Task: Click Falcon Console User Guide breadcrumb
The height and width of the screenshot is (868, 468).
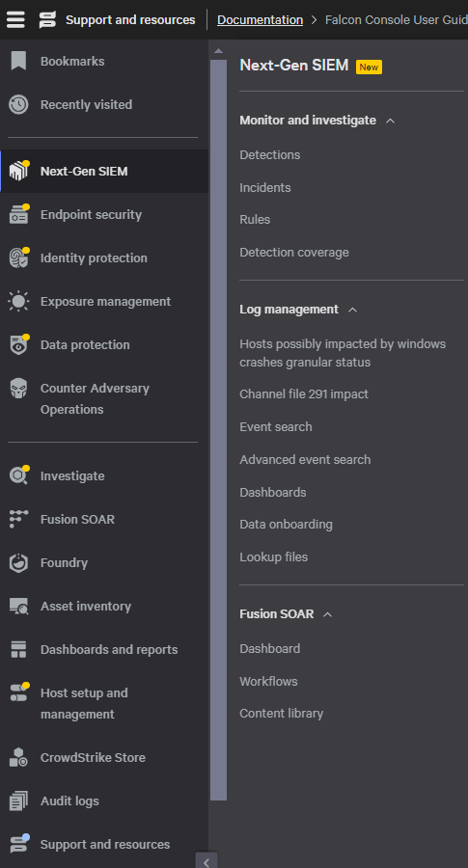Action: point(397,20)
